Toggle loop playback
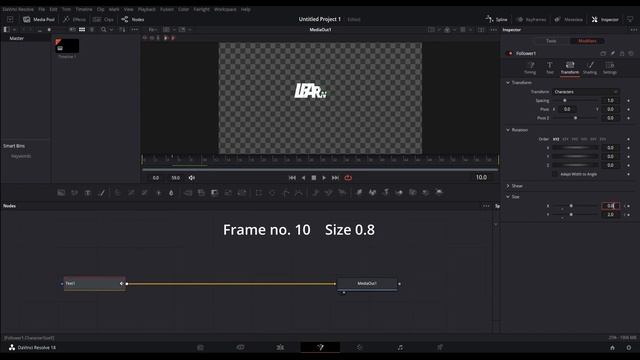The image size is (640, 360). pos(348,178)
